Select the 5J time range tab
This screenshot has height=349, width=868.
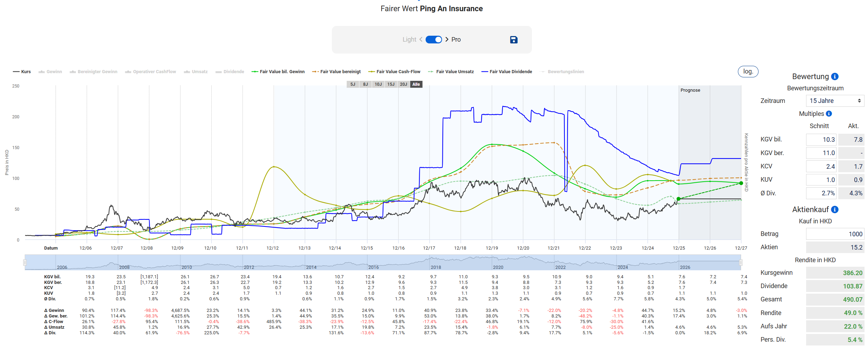353,84
